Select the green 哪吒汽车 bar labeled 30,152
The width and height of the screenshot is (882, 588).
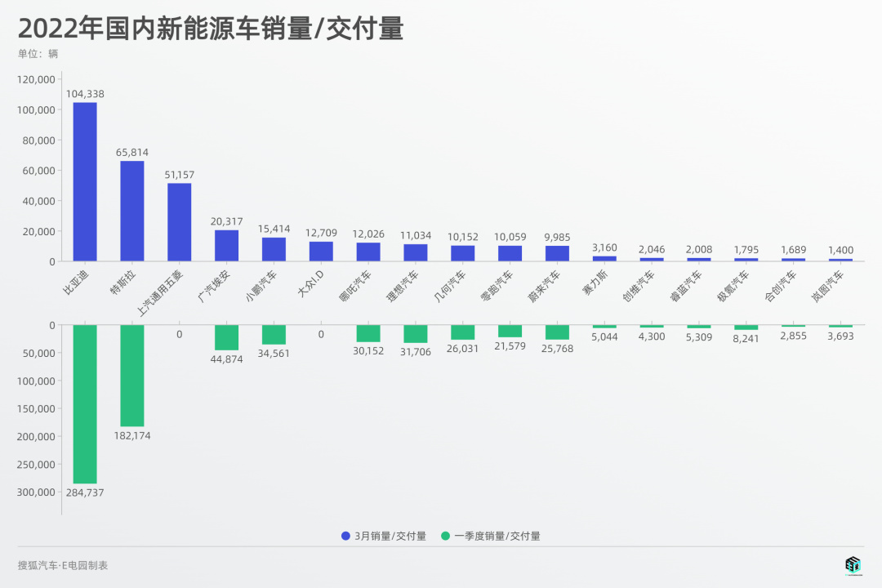368,334
